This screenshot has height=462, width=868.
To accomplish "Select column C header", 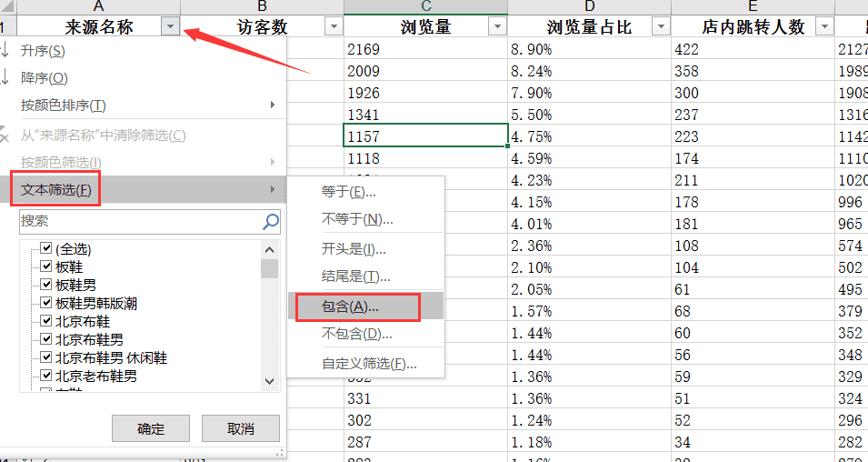I will click(x=425, y=6).
